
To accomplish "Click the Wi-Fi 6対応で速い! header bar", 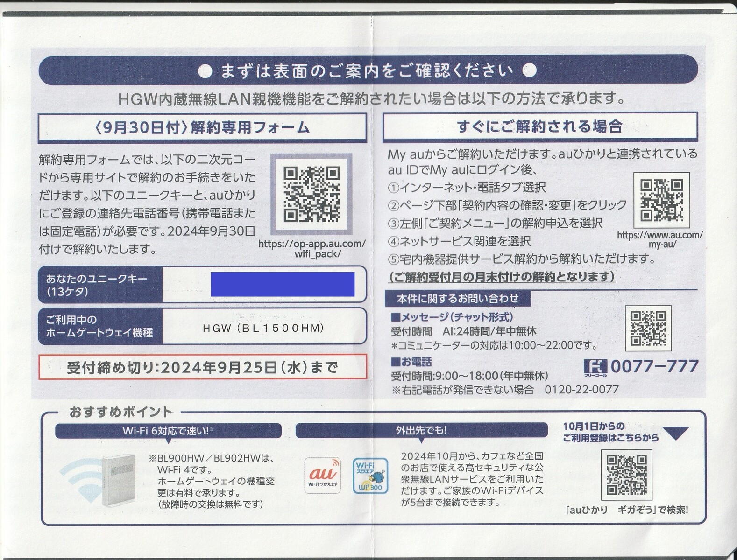I will click(x=168, y=431).
